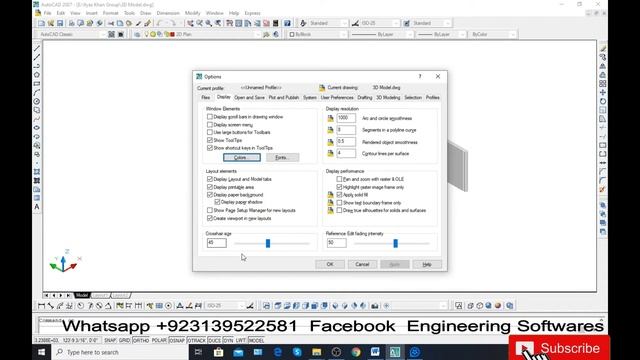The height and width of the screenshot is (360, 640).
Task: Switch to the Drafting tab
Action: pos(365,98)
